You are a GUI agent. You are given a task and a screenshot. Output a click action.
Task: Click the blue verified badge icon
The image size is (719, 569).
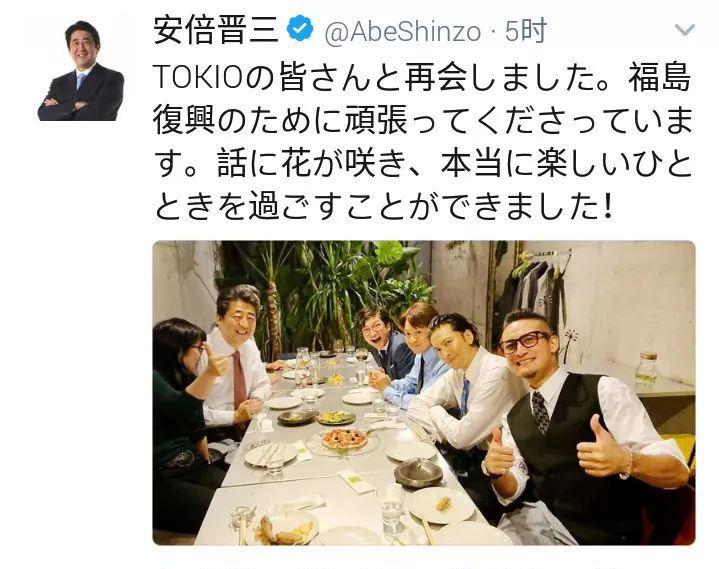click(300, 29)
